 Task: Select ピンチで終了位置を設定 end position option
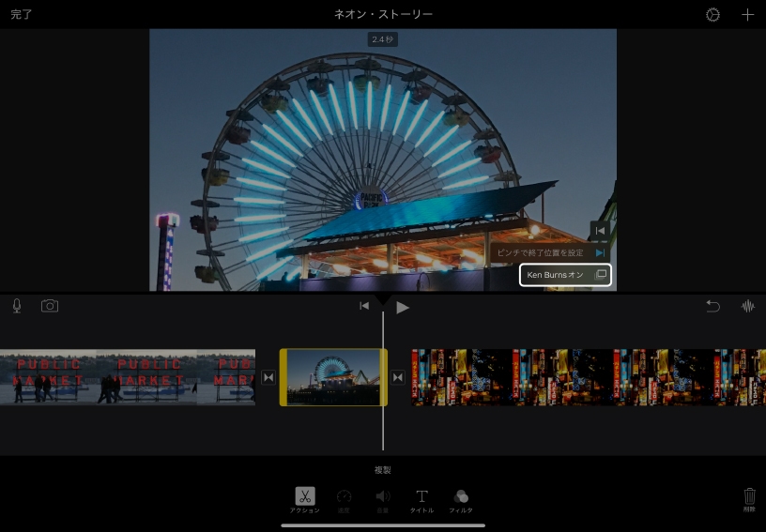550,252
